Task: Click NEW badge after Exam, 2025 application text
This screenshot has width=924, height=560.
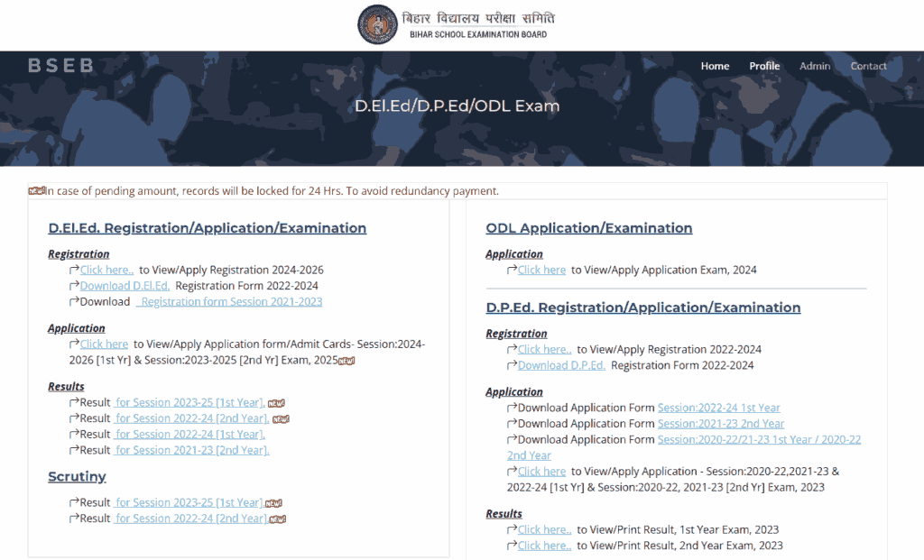Action: pos(346,361)
